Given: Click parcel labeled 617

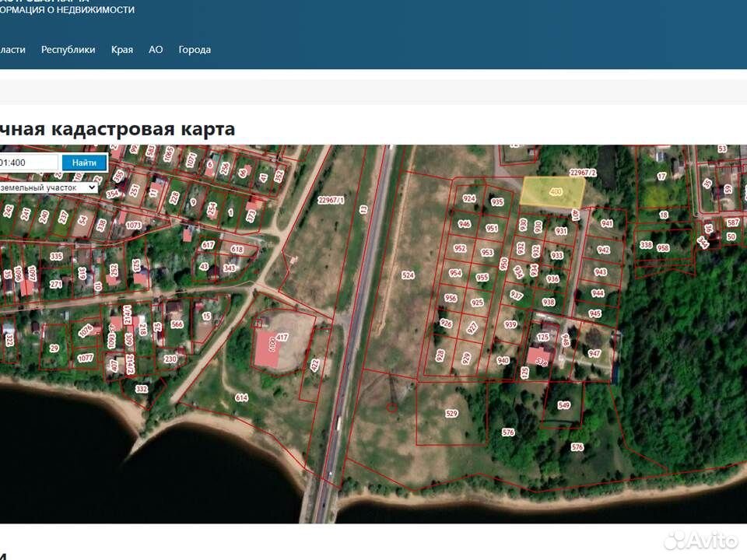Looking at the screenshot, I should pyautogui.click(x=209, y=245).
